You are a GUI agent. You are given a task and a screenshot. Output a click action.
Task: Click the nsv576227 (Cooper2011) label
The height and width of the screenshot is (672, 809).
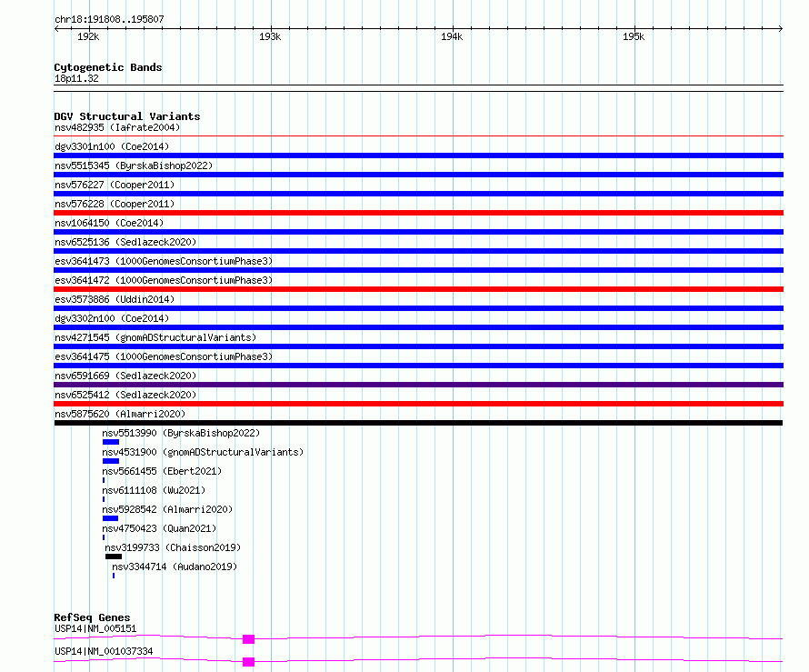(x=115, y=185)
